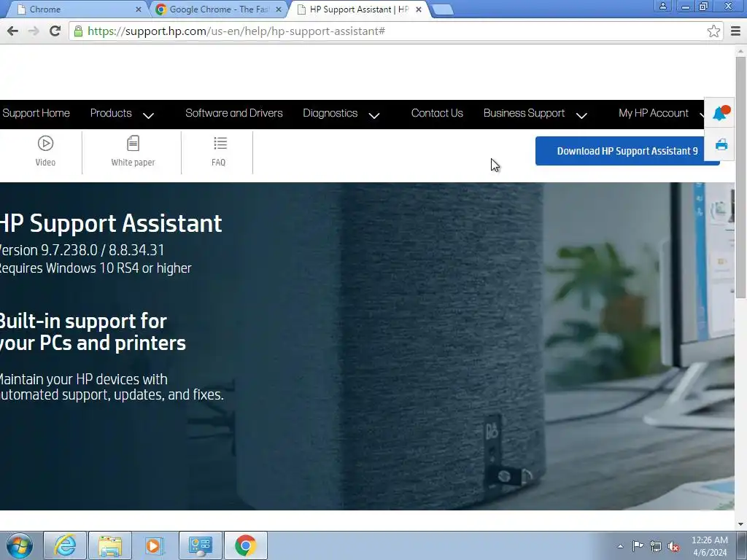This screenshot has width=747, height=560.
Task: Close the first Chrome tab
Action: tap(138, 9)
